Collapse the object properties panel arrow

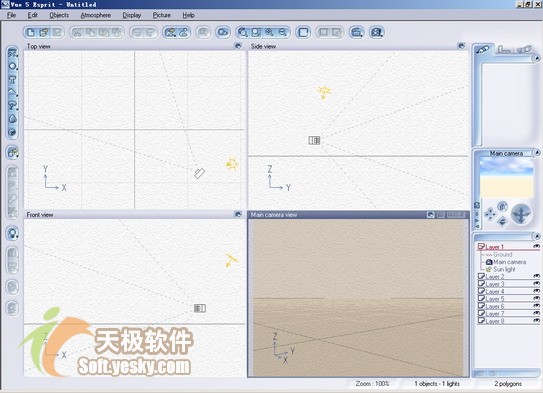(x=536, y=58)
